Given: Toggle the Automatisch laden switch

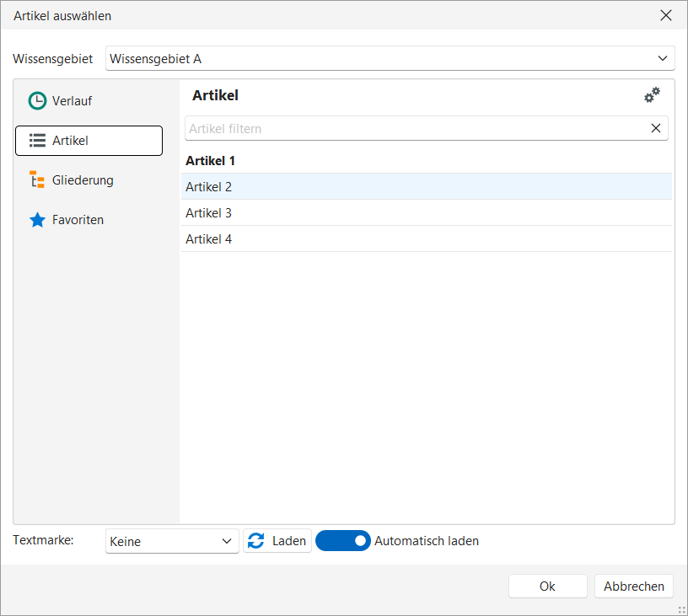Looking at the screenshot, I should tap(343, 541).
